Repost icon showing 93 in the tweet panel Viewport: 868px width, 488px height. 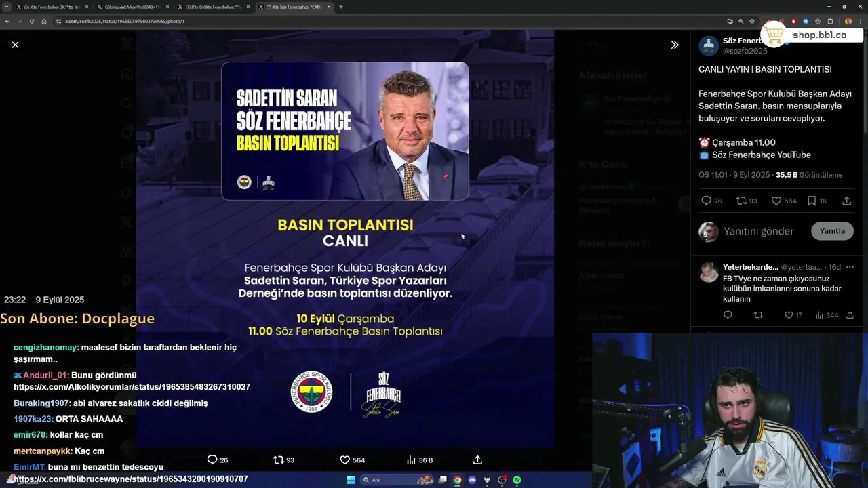coord(741,201)
